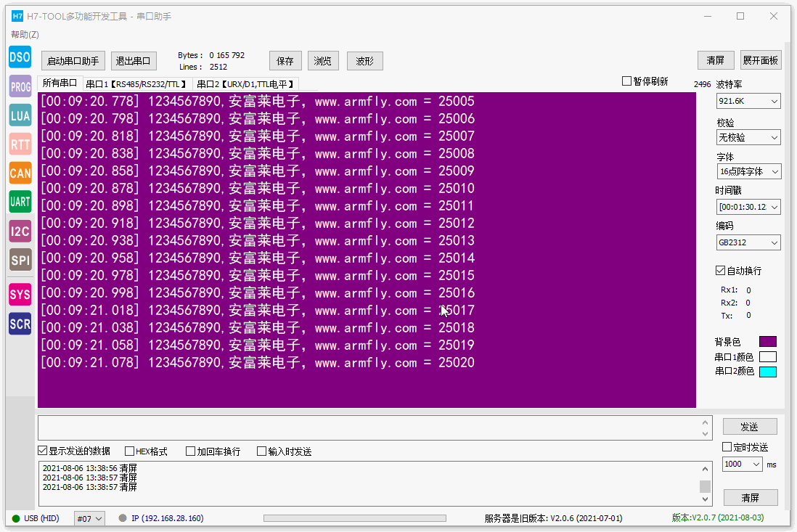The image size is (797, 532).
Task: Click 启动串口助手 button
Action: pos(73,61)
